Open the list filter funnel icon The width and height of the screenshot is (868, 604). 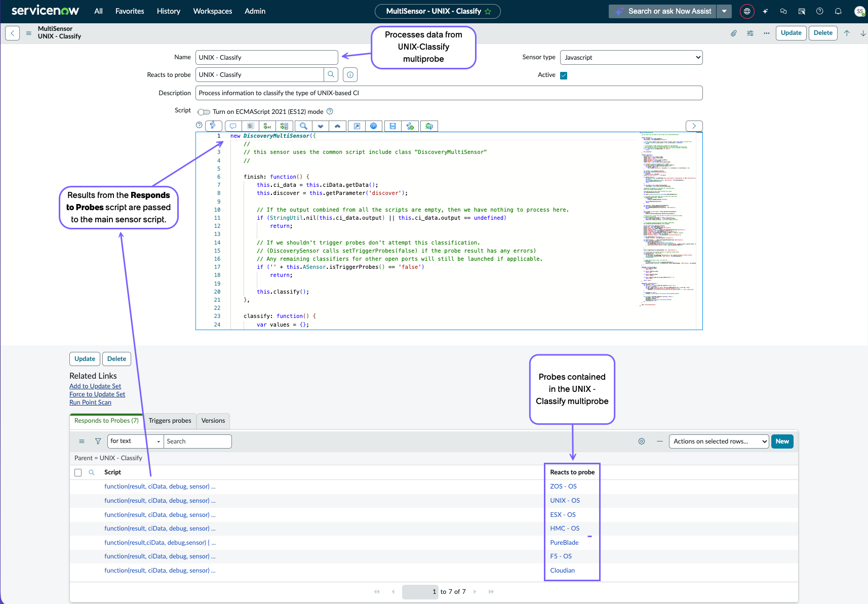click(x=98, y=441)
